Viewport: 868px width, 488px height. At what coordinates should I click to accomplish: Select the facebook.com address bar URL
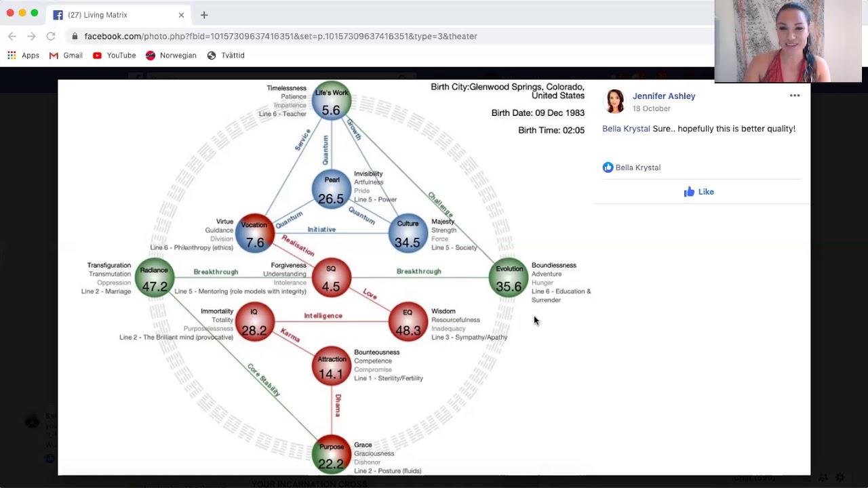click(281, 36)
